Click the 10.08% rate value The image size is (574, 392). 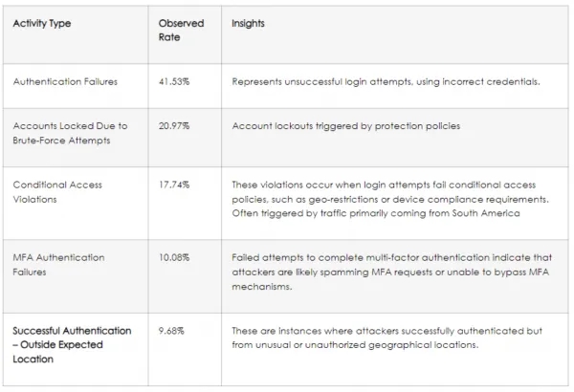tap(176, 258)
